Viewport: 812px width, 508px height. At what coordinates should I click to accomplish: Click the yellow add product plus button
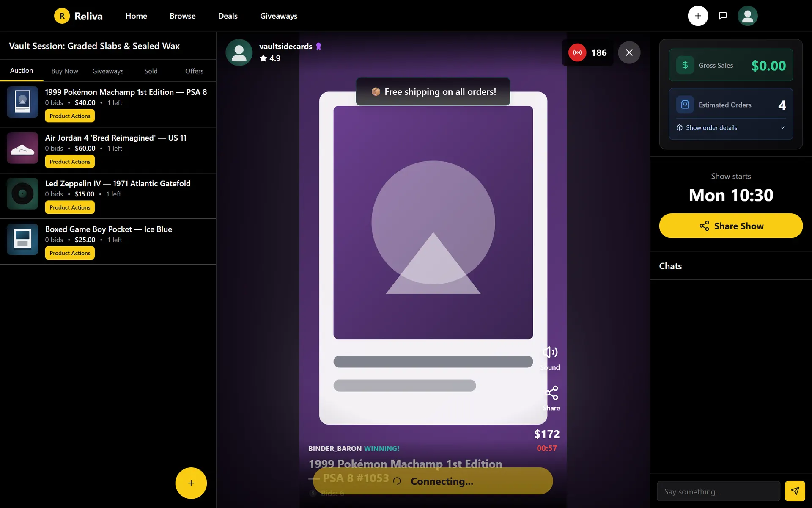[x=191, y=483]
